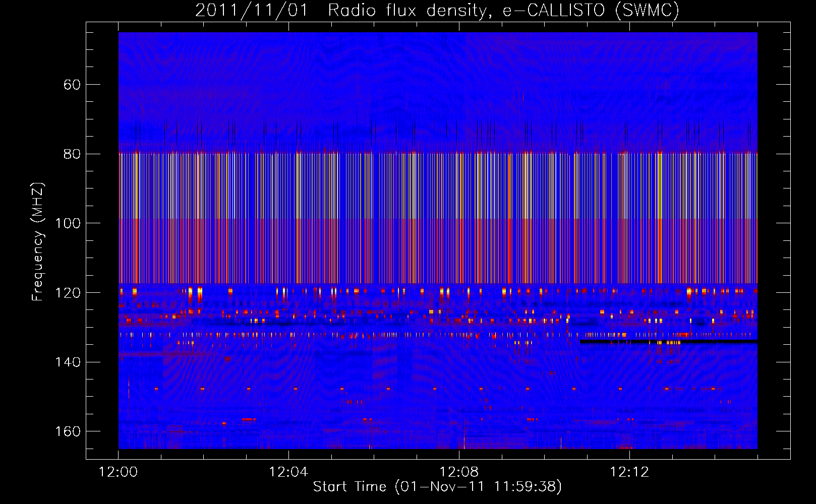Screen dimensions: 816x504
Task: Click the '12:00' time tick label
Action: pos(118,472)
